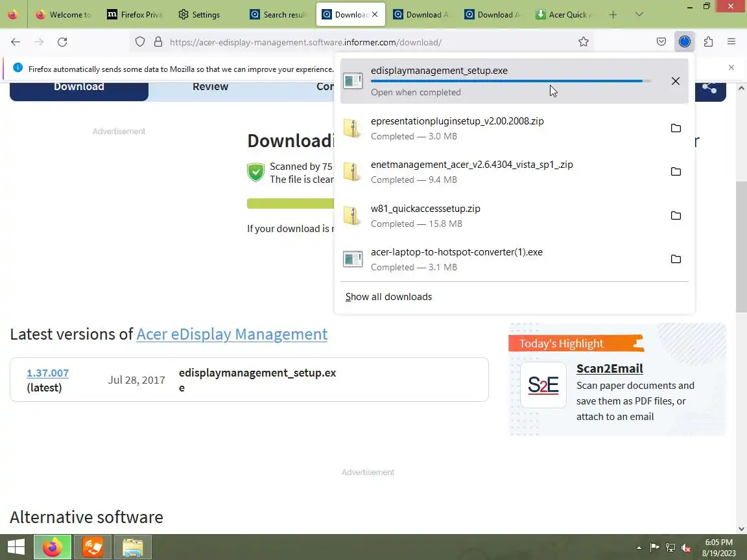
Task: Click Show all downloads
Action: [389, 297]
